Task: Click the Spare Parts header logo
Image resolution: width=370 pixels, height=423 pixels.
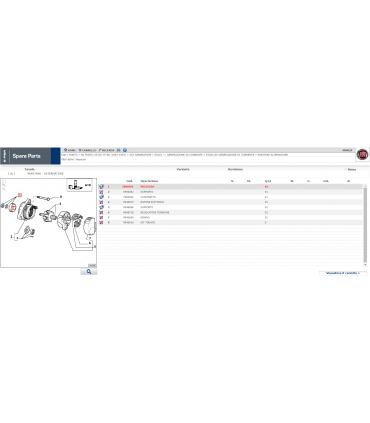Action: [26, 156]
